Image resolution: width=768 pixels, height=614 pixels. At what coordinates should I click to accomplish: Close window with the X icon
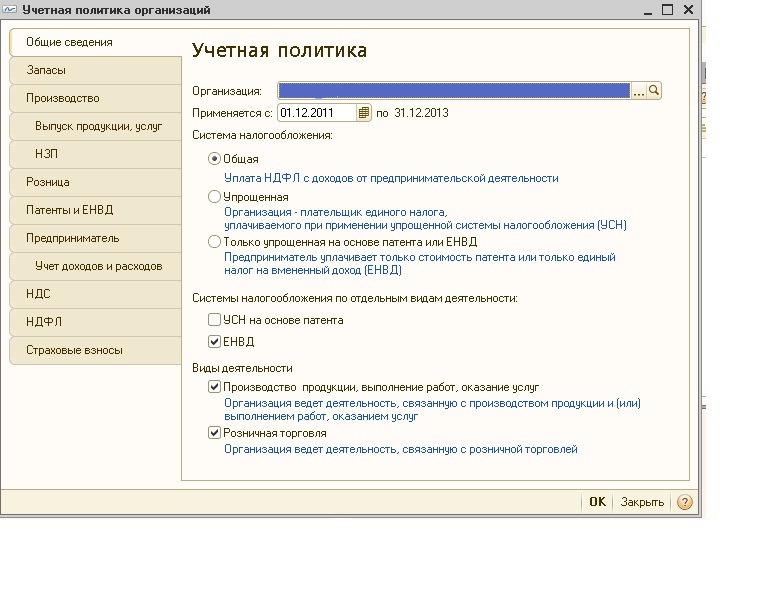pyautogui.click(x=688, y=9)
